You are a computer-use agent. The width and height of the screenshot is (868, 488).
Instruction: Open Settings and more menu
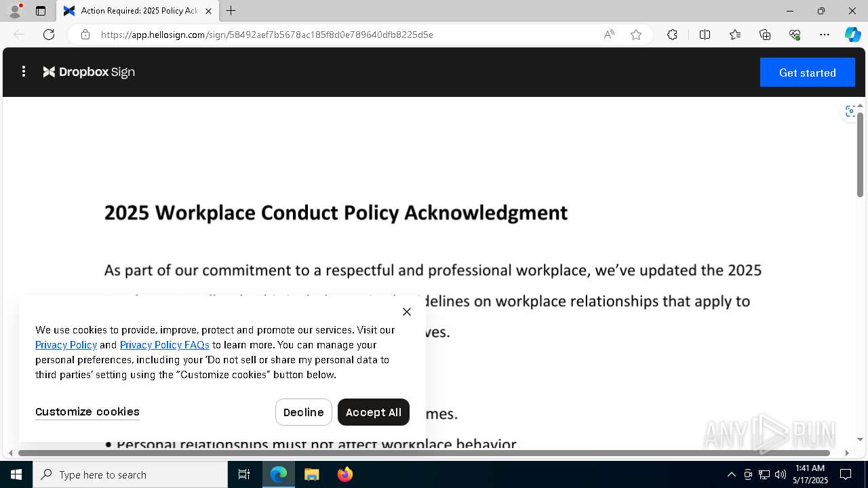825,35
